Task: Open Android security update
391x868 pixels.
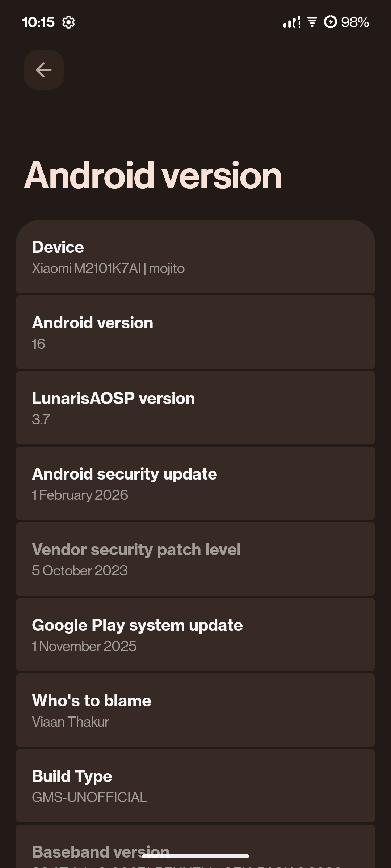Action: 195,484
